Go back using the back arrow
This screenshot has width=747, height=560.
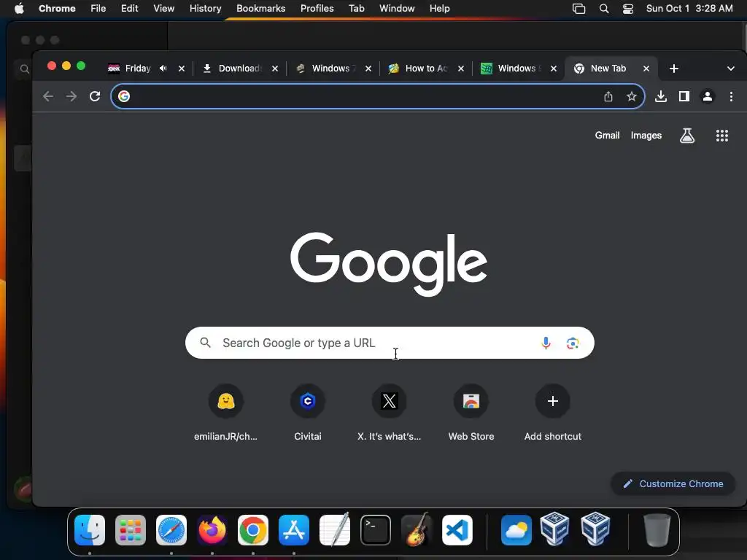tap(47, 97)
